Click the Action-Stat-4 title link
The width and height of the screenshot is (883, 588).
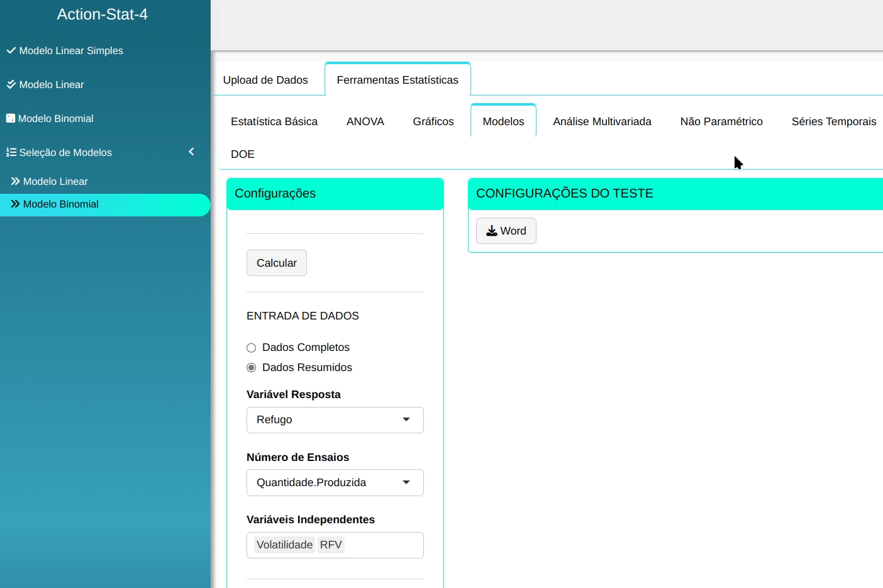103,14
